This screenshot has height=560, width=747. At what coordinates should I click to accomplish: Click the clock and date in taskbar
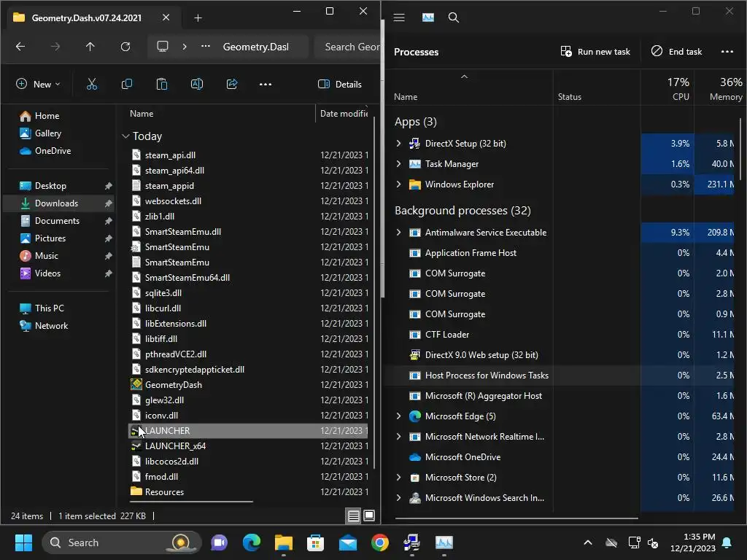693,542
